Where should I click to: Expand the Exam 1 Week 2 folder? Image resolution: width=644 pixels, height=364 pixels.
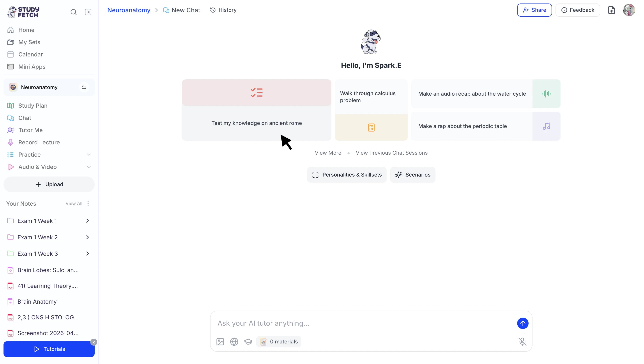[x=87, y=237]
